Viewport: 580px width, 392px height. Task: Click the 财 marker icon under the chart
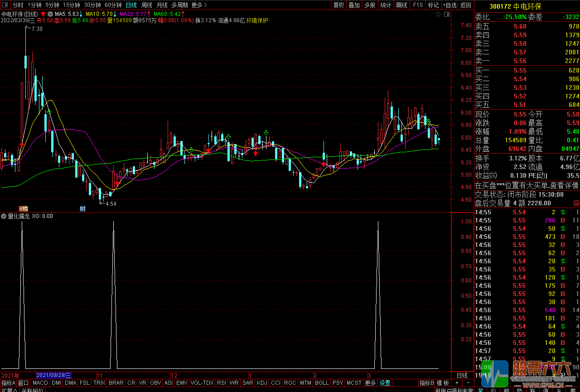click(x=82, y=208)
